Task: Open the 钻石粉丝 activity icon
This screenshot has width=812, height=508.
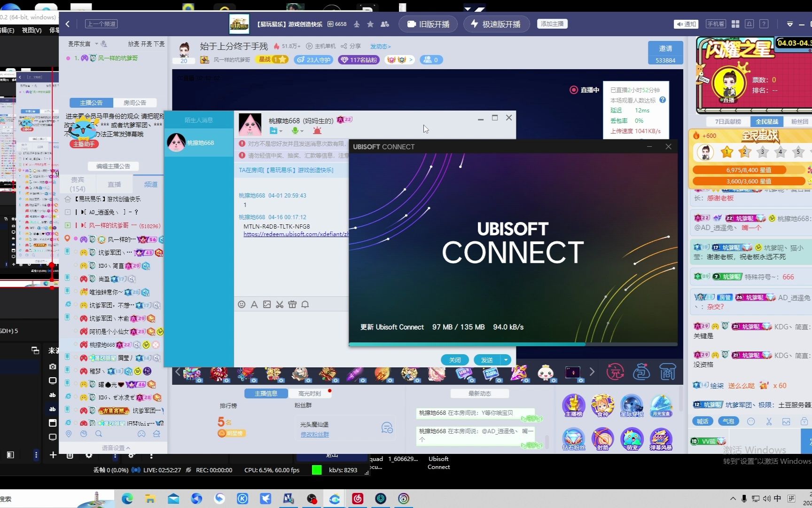Action: [x=574, y=439]
